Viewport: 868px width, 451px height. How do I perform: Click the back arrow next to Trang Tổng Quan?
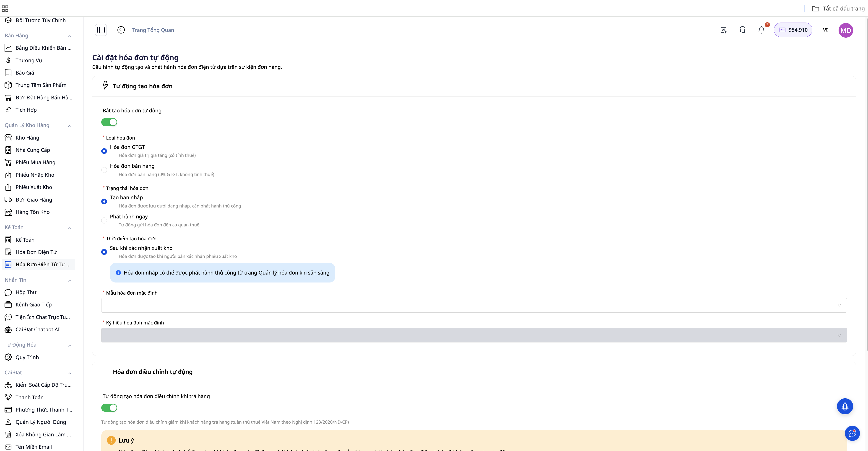(x=121, y=30)
